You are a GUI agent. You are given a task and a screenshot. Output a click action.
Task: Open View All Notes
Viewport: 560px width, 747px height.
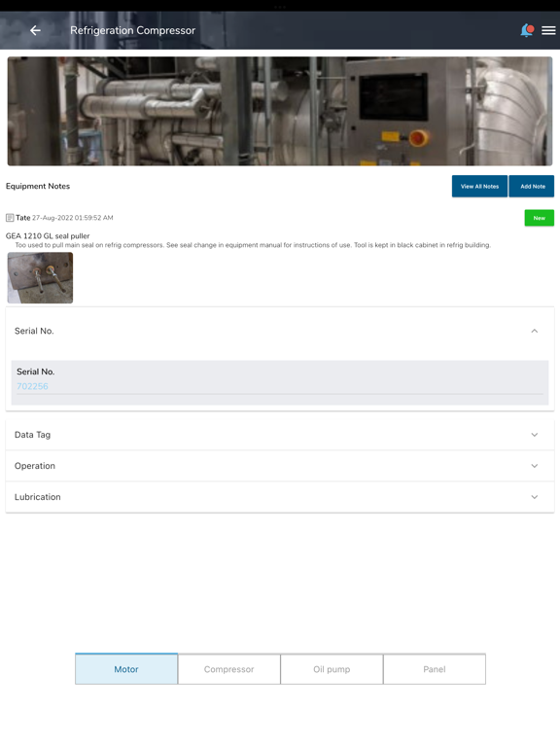479,187
